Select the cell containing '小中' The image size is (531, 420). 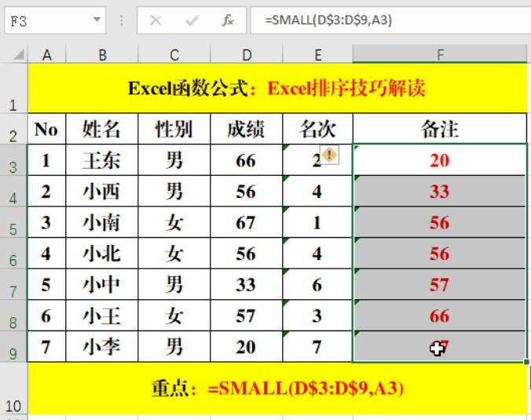pos(102,284)
